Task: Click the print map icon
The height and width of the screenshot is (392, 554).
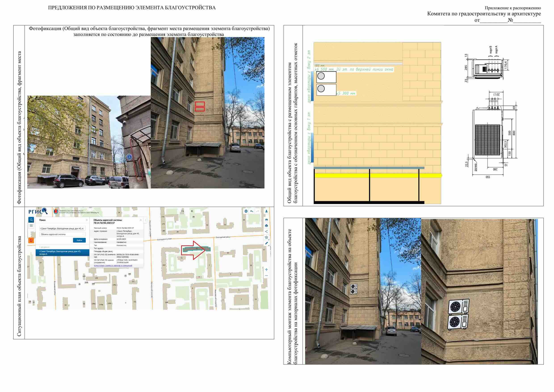Action: point(266,226)
